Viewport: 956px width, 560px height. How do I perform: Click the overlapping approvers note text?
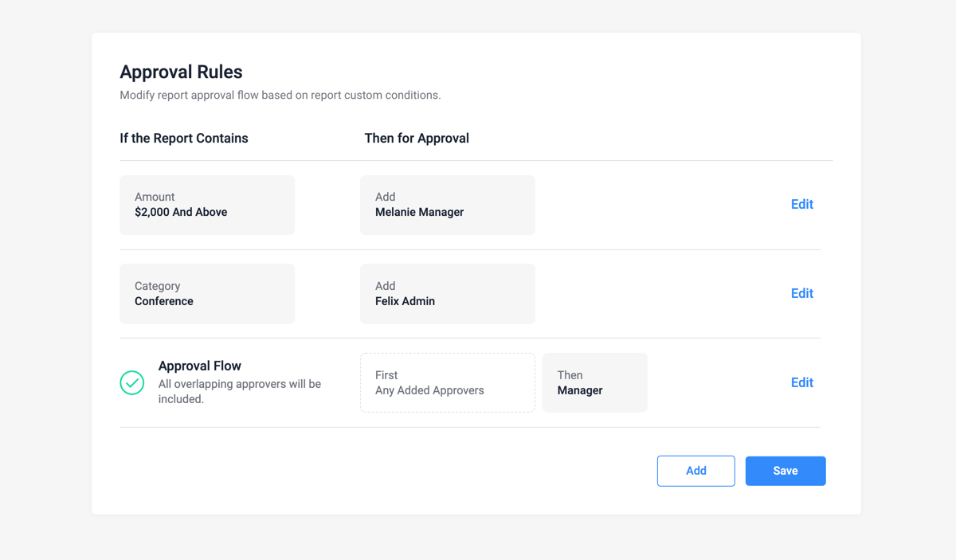click(x=239, y=391)
